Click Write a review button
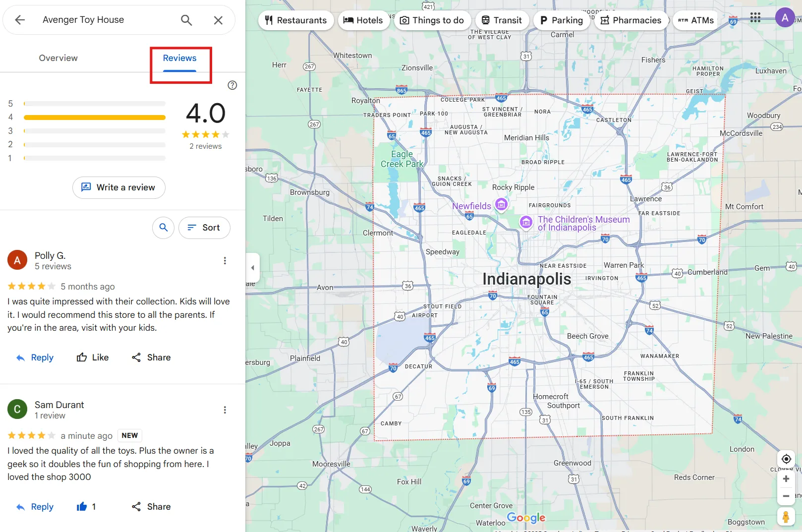This screenshot has height=532, width=802. 119,187
